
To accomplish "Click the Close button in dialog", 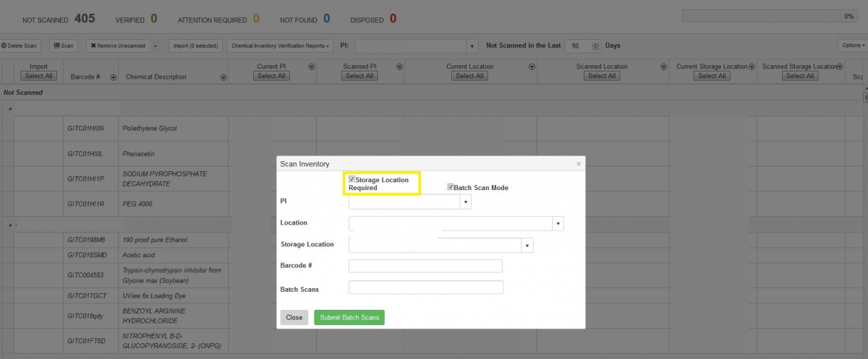I will 294,318.
